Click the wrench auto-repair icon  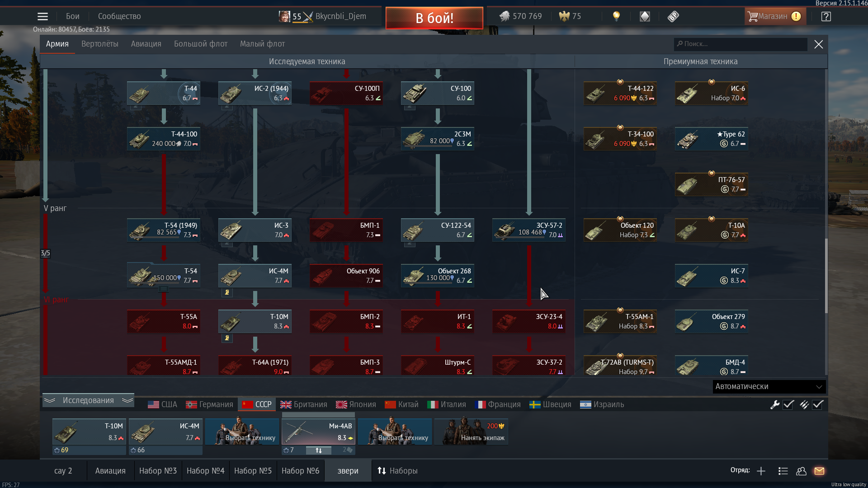click(775, 404)
